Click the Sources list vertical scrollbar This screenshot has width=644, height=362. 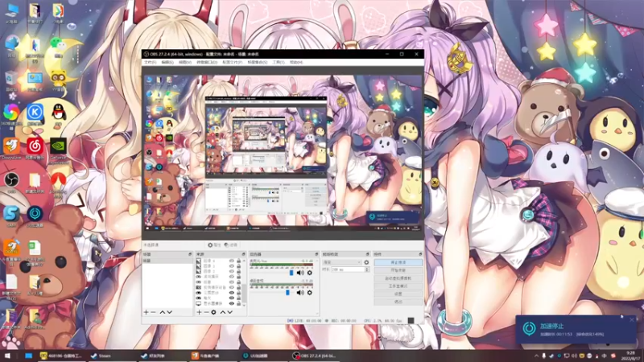[244, 293]
